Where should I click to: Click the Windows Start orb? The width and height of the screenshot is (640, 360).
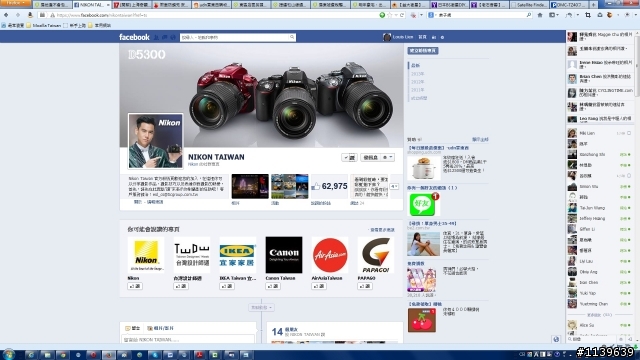point(9,355)
